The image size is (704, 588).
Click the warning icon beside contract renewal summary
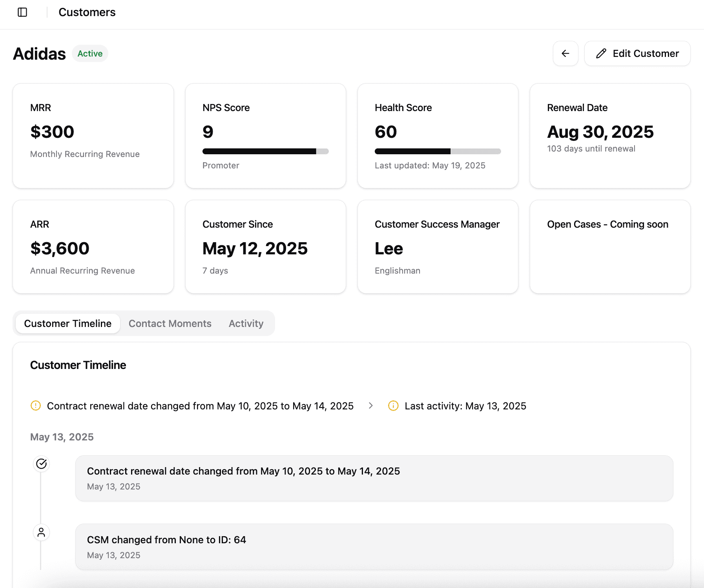(36, 405)
